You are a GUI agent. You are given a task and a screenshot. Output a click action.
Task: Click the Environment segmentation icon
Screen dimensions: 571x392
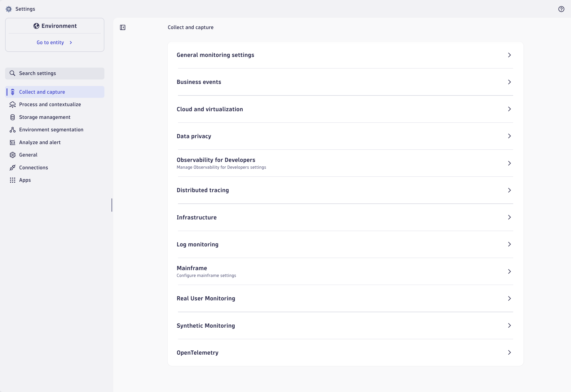(12, 130)
